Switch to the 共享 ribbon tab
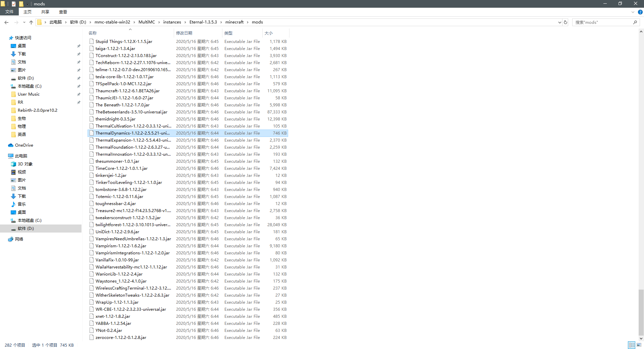This screenshot has width=644, height=349. (45, 12)
